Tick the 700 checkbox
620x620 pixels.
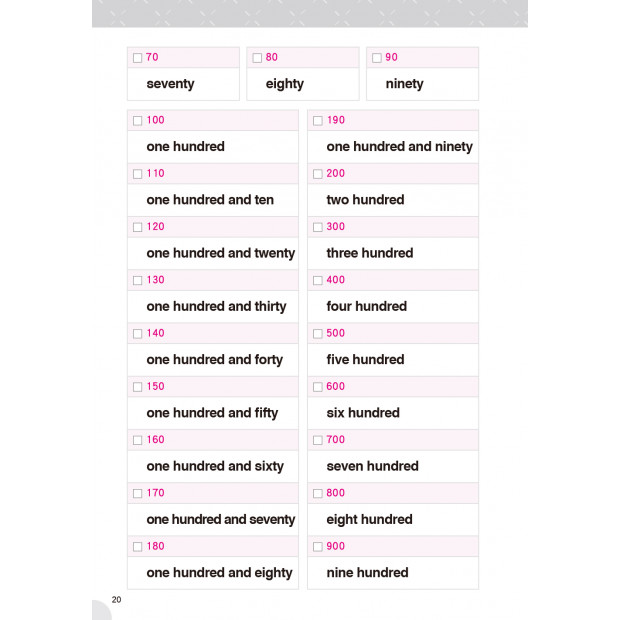(318, 440)
